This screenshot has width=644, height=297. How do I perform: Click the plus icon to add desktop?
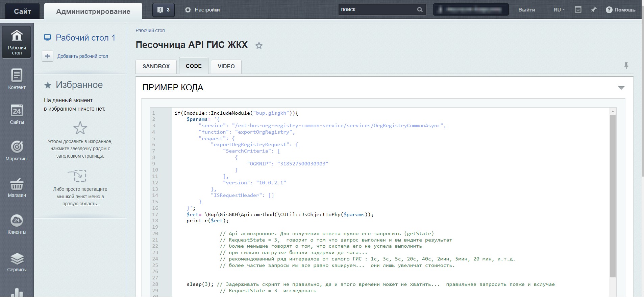48,56
